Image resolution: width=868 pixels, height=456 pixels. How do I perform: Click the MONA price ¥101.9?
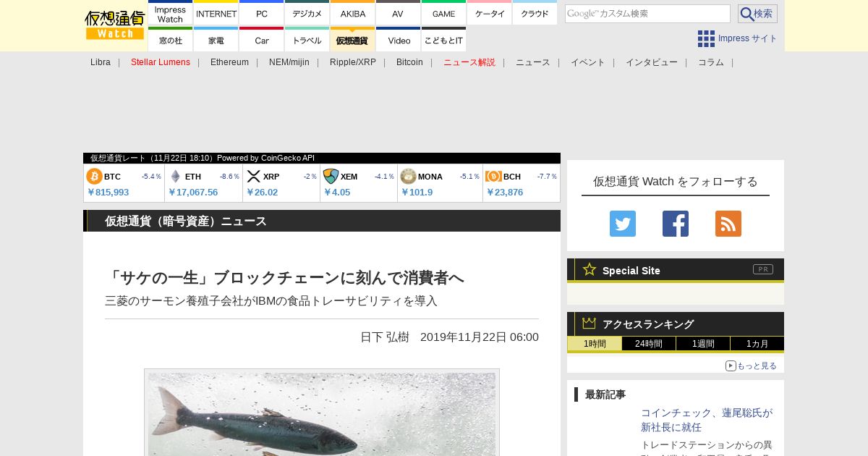(x=417, y=192)
